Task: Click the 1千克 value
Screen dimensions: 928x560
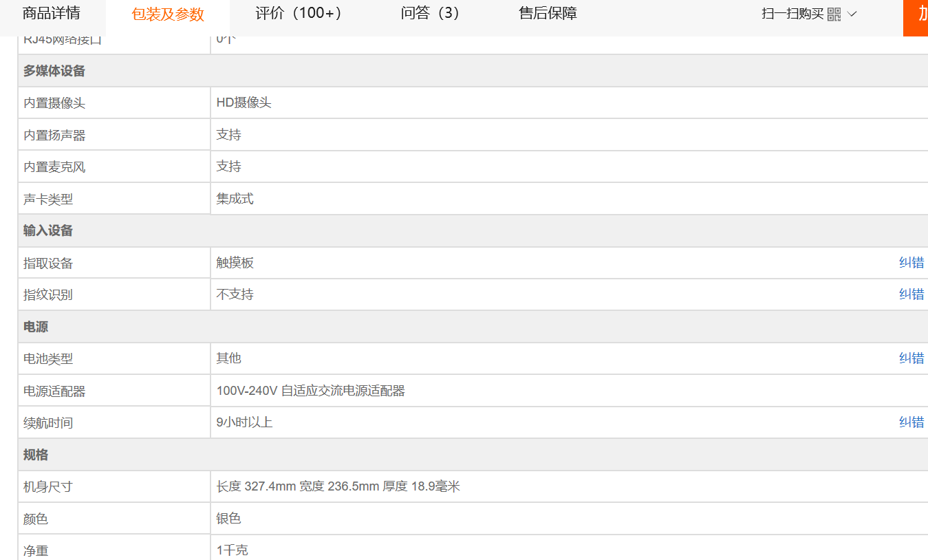Action: point(233,550)
